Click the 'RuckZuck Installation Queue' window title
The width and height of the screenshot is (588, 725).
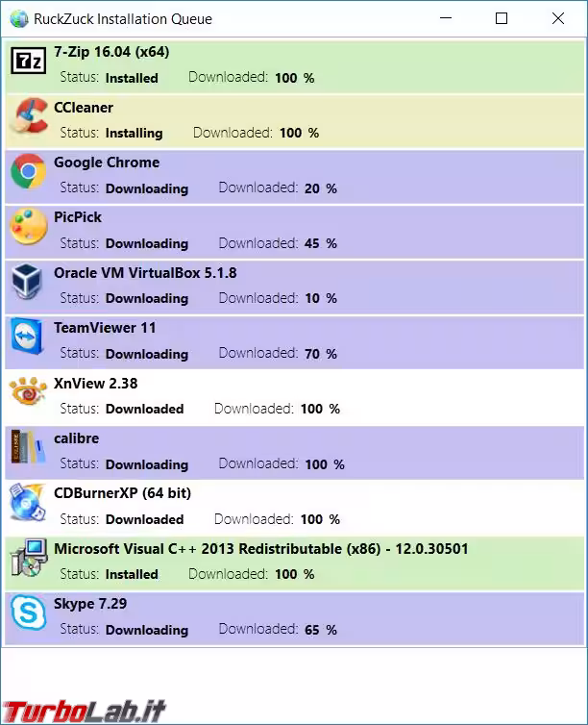pos(123,19)
